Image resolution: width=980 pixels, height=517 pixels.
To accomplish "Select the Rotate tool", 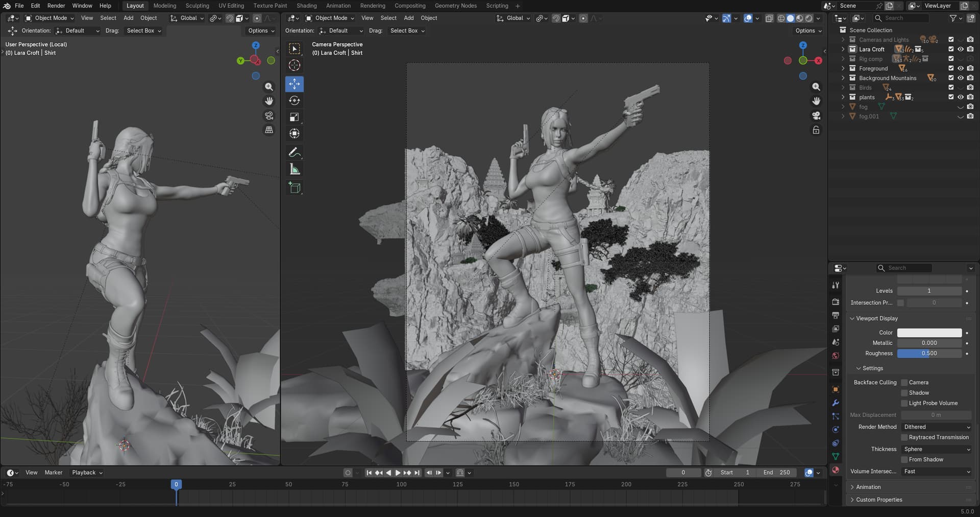I will coord(295,101).
